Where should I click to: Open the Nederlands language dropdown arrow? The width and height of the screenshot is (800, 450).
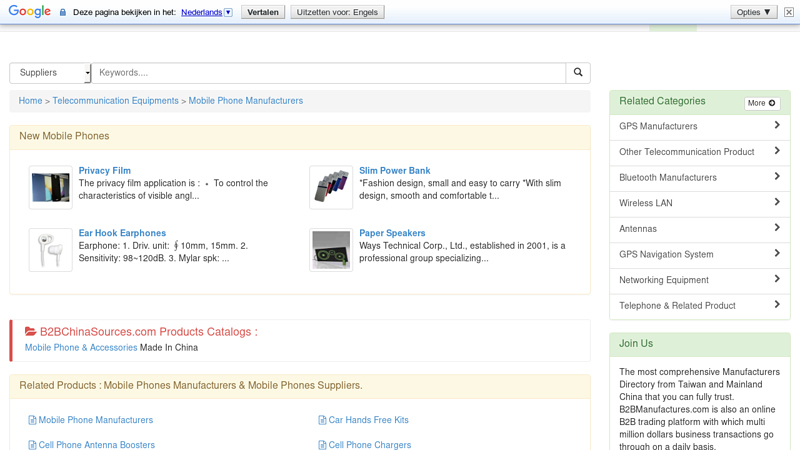pos(228,12)
